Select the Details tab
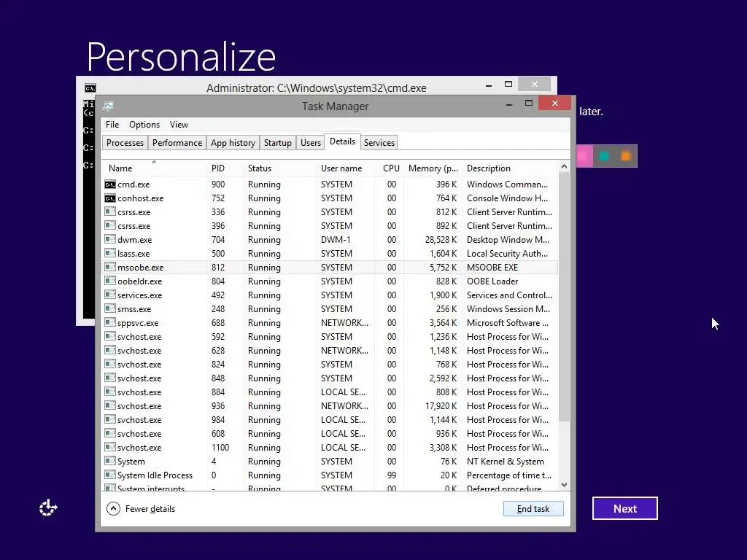This screenshot has height=560, width=747. click(343, 141)
